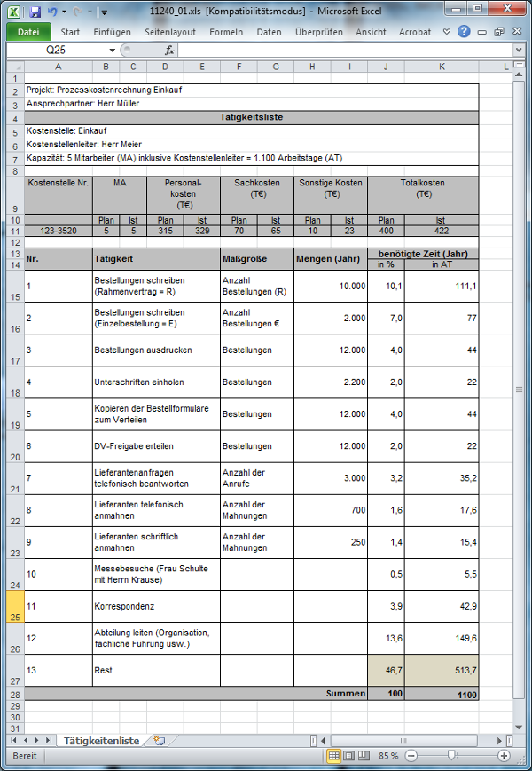Open the Name Box dropdown arrow
Image resolution: width=532 pixels, height=771 pixels.
tap(111, 51)
